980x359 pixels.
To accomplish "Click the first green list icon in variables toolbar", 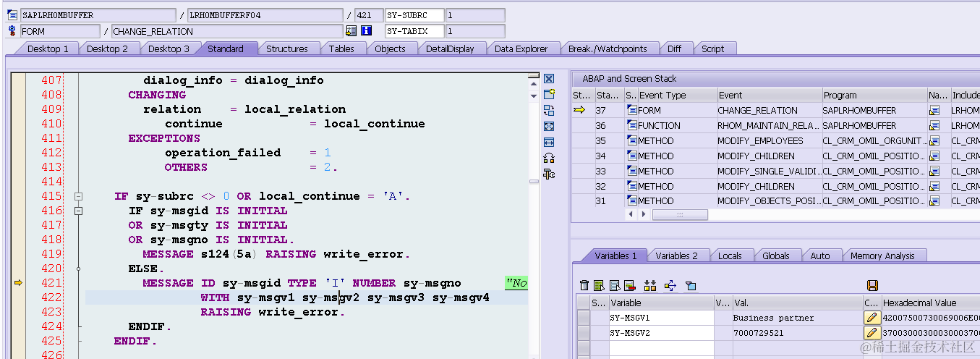I will click(x=599, y=286).
